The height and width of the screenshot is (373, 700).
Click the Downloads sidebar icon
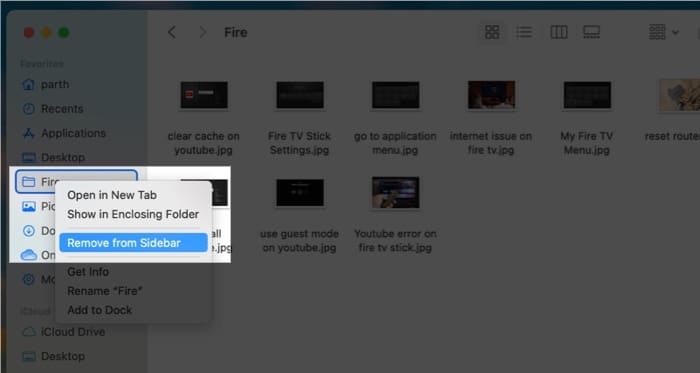coord(29,231)
